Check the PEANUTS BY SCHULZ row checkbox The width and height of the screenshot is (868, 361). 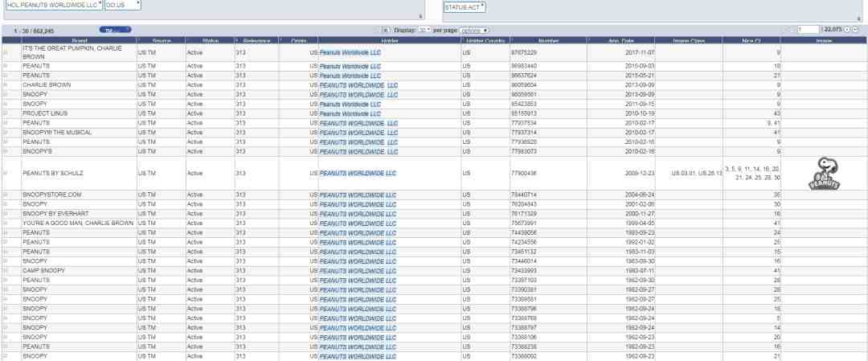[x=6, y=174]
